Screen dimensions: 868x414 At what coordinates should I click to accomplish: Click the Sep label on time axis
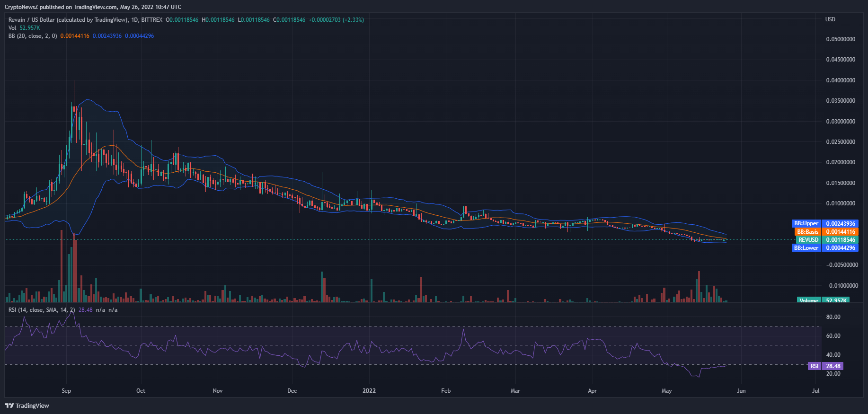coord(66,391)
